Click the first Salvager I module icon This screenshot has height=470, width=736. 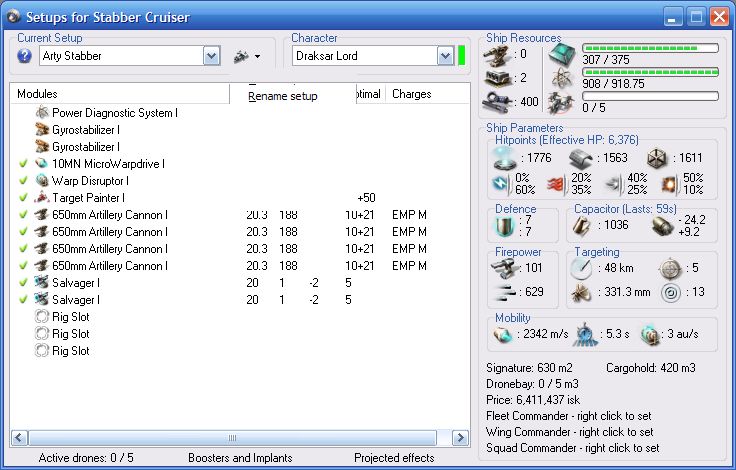(42, 282)
